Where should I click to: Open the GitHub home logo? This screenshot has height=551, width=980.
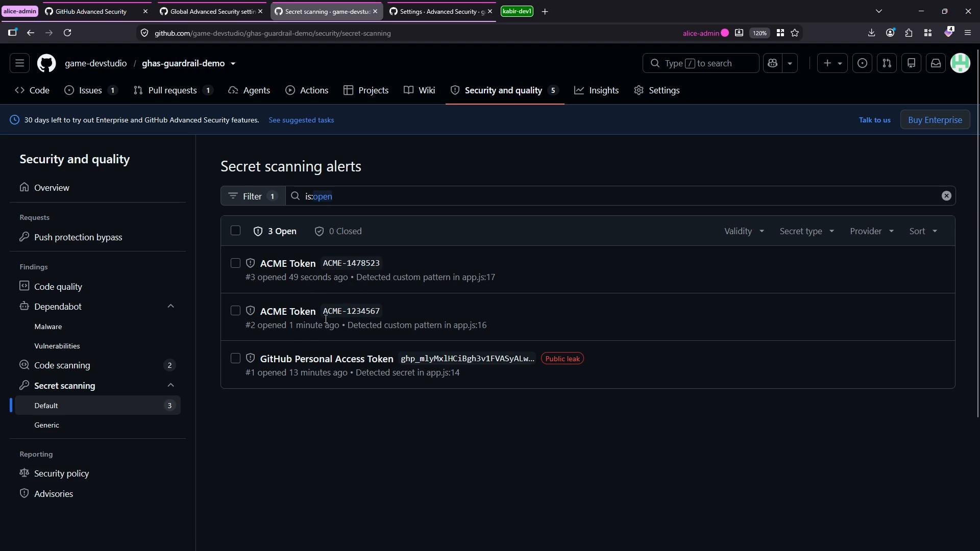click(46, 63)
